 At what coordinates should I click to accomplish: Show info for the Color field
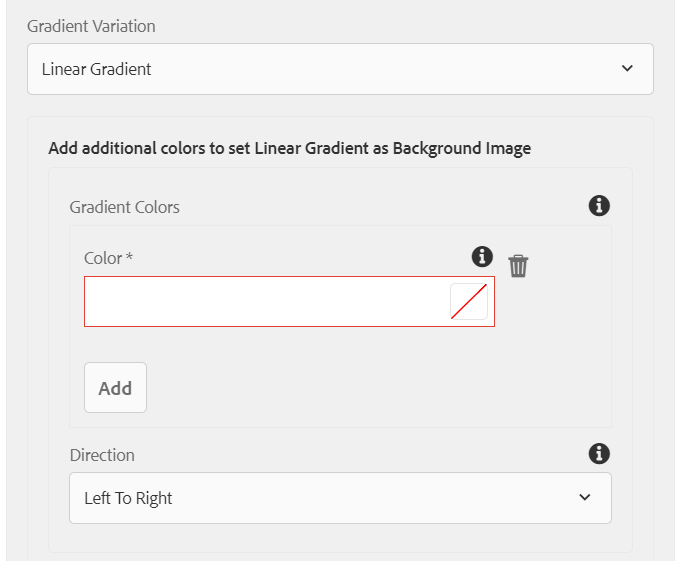point(482,256)
